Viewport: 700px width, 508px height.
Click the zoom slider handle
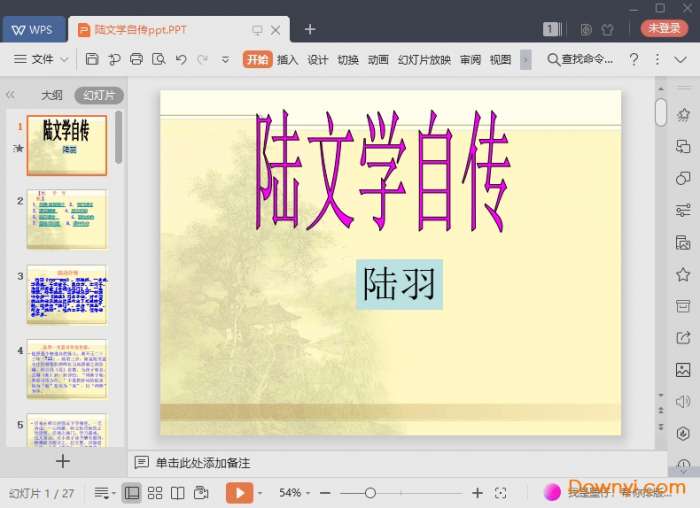coord(370,493)
